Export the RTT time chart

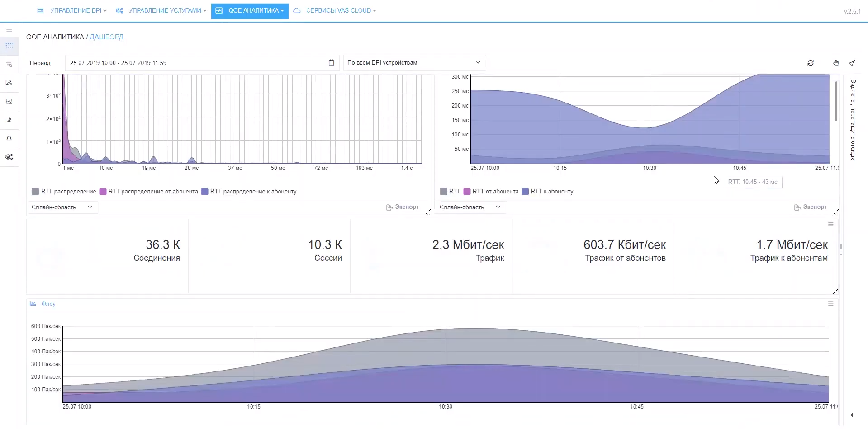click(811, 207)
